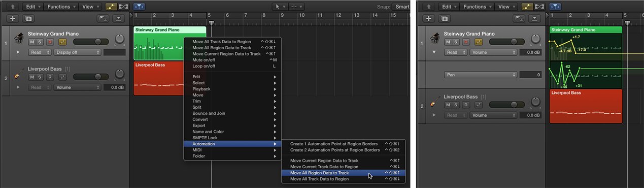Mute the Steinway Grand Piano track in the left window

pyautogui.click(x=32, y=42)
